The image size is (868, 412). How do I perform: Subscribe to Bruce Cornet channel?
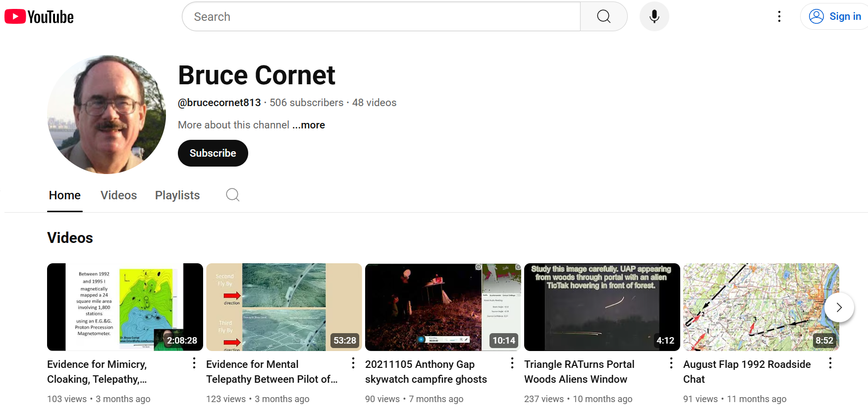click(213, 153)
